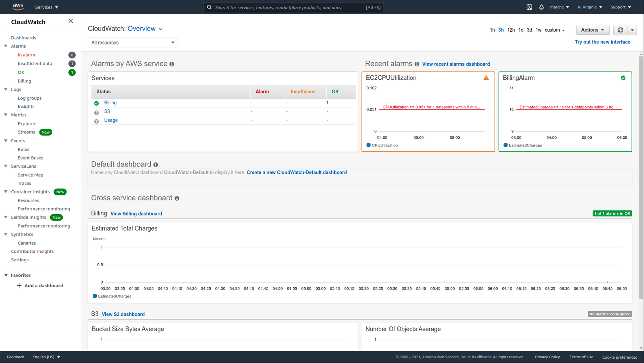The width and height of the screenshot is (644, 363).
Task: Open the Actions dropdown button
Action: tap(593, 30)
